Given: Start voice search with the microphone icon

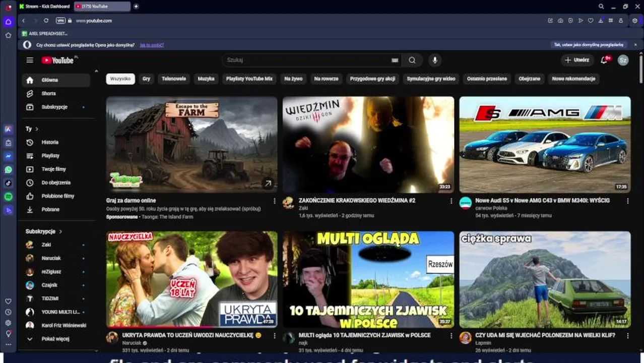Looking at the screenshot, I should point(434,60).
